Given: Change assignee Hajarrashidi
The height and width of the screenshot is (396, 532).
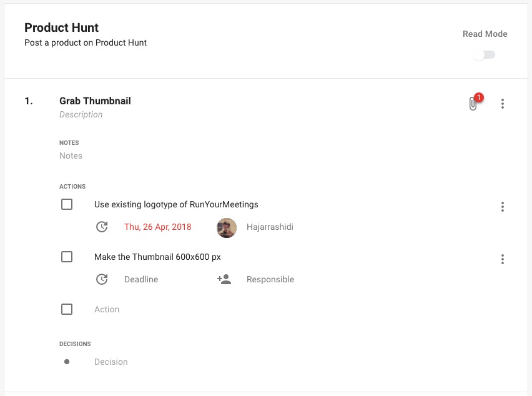Looking at the screenshot, I should [270, 227].
